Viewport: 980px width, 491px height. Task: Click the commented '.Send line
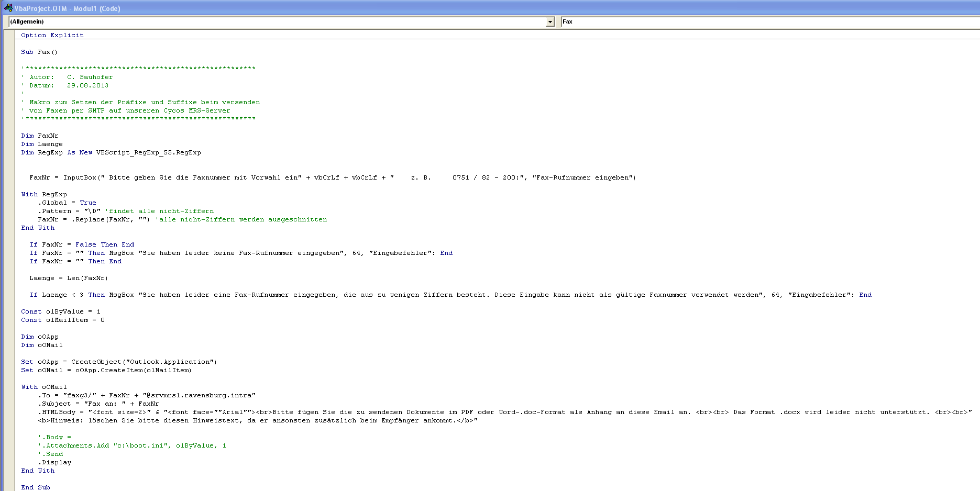click(51, 454)
